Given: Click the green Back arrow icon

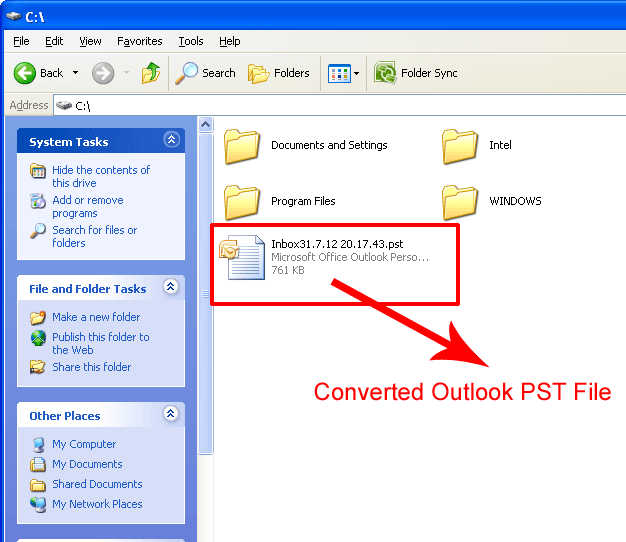Looking at the screenshot, I should click(x=25, y=73).
